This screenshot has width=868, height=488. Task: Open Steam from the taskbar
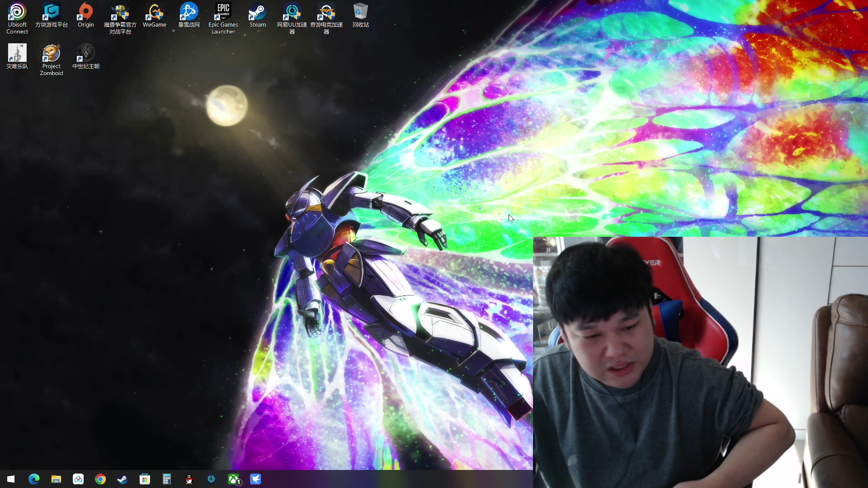pos(123,479)
